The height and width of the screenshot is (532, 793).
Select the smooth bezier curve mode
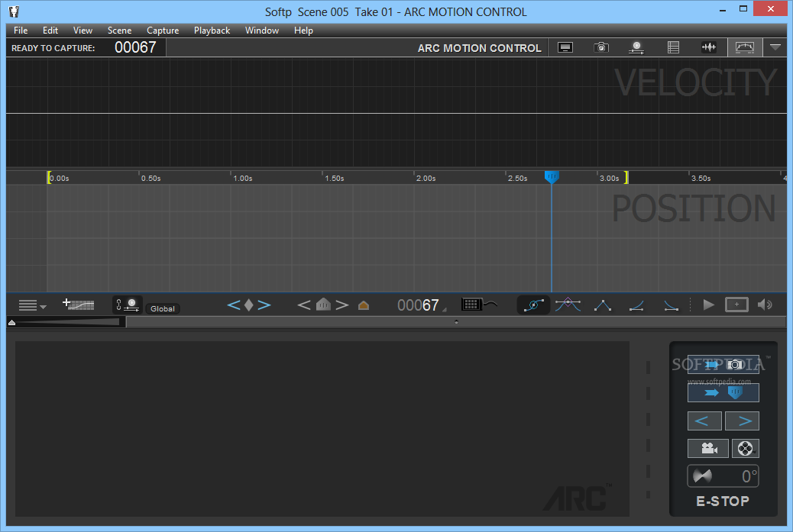tap(533, 305)
